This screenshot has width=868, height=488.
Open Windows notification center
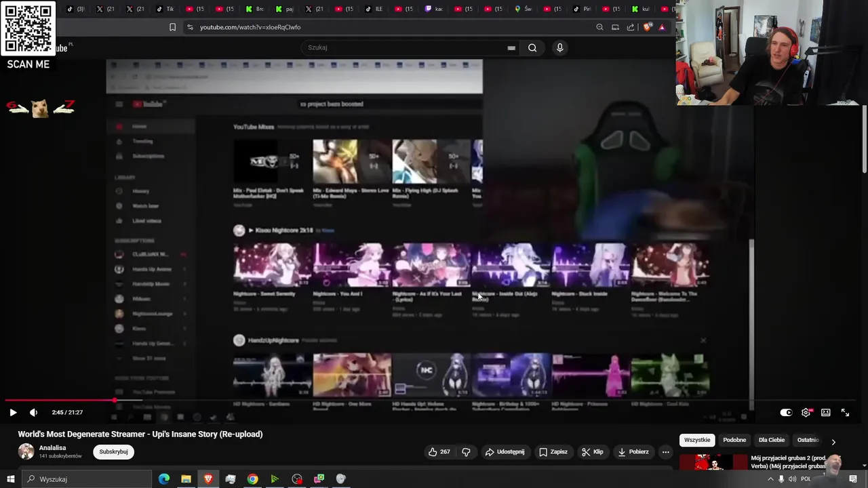(853, 479)
